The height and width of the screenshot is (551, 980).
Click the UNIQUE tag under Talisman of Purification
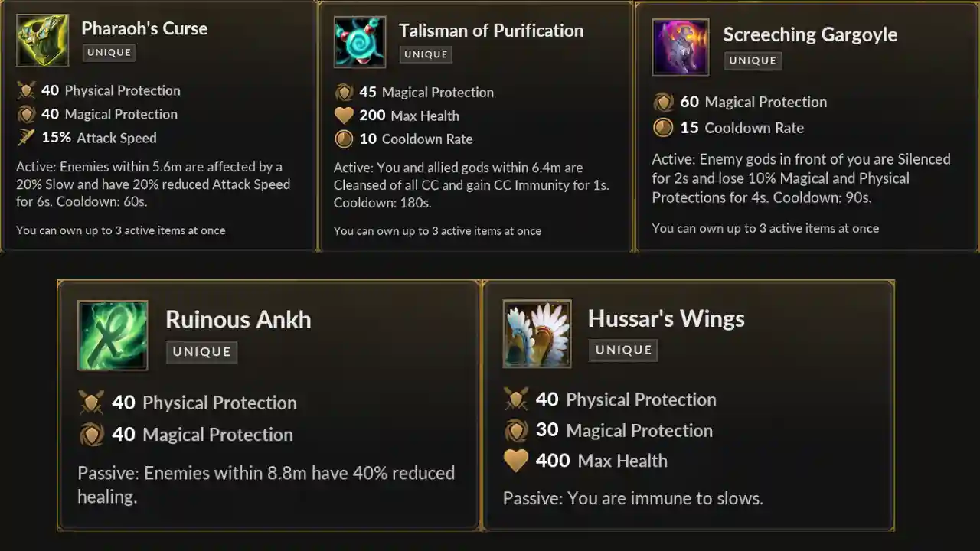pos(426,54)
